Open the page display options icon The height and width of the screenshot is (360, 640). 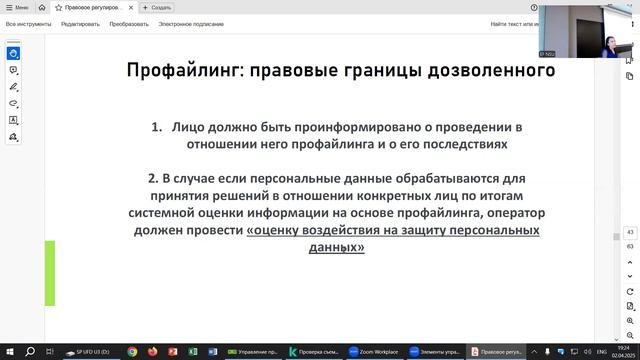click(x=630, y=306)
